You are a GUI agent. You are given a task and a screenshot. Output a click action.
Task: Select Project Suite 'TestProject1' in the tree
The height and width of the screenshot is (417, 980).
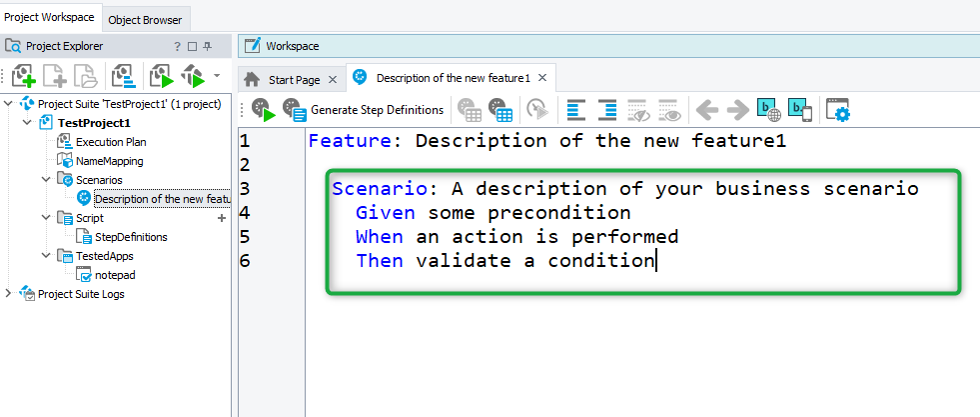(130, 104)
